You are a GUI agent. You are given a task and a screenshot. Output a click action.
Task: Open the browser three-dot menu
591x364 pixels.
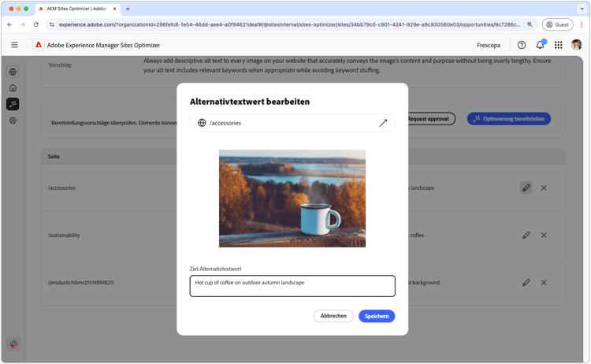(582, 24)
